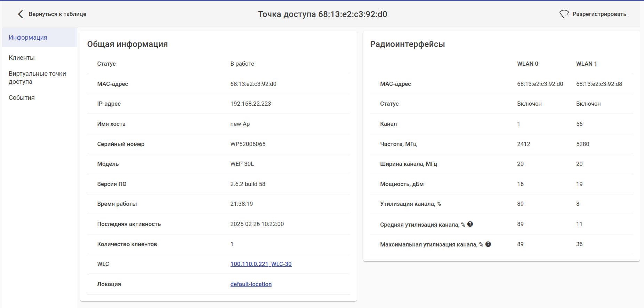Click the page title with MAC address
This screenshot has width=644, height=308.
coord(322,14)
